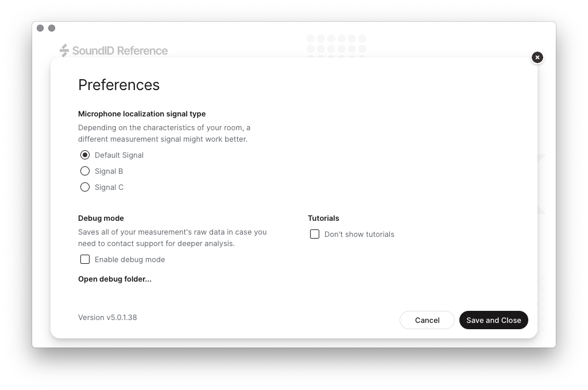The image size is (588, 390).
Task: Enable the debug mode checkbox
Action: [x=85, y=259]
